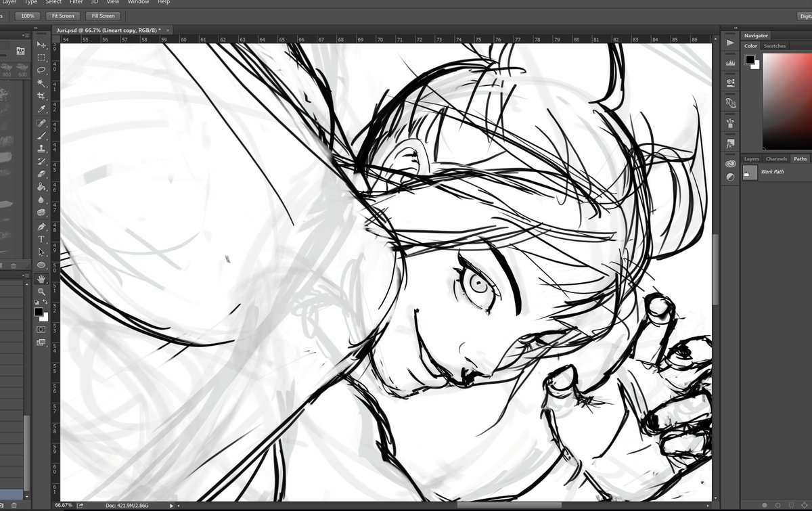
Task: Select the Brush tool
Action: [x=41, y=135]
